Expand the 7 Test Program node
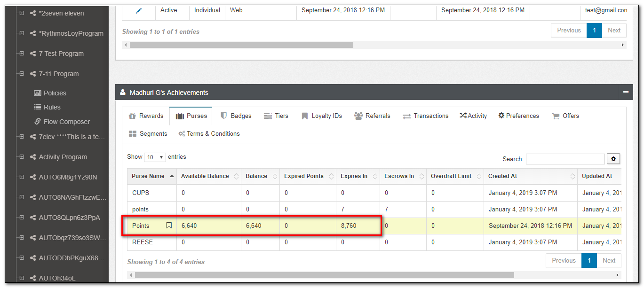The height and width of the screenshot is (288, 644). tap(22, 54)
